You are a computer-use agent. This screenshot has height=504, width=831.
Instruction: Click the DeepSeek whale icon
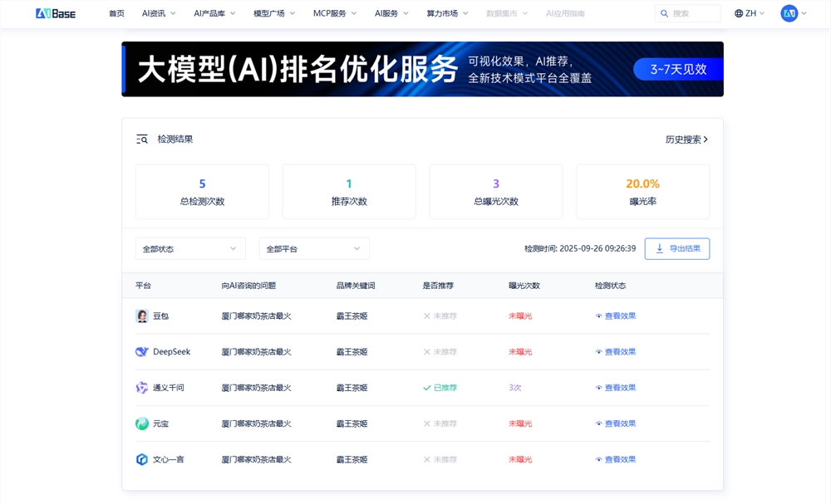(x=142, y=351)
